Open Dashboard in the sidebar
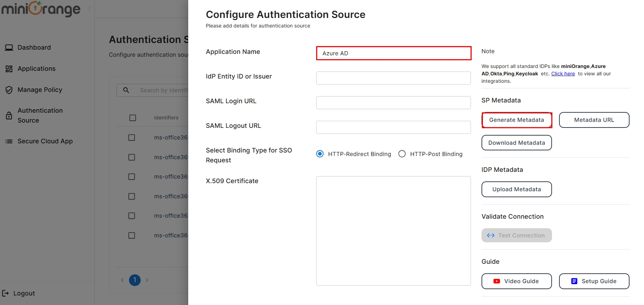This screenshot has width=644, height=305. (x=34, y=48)
